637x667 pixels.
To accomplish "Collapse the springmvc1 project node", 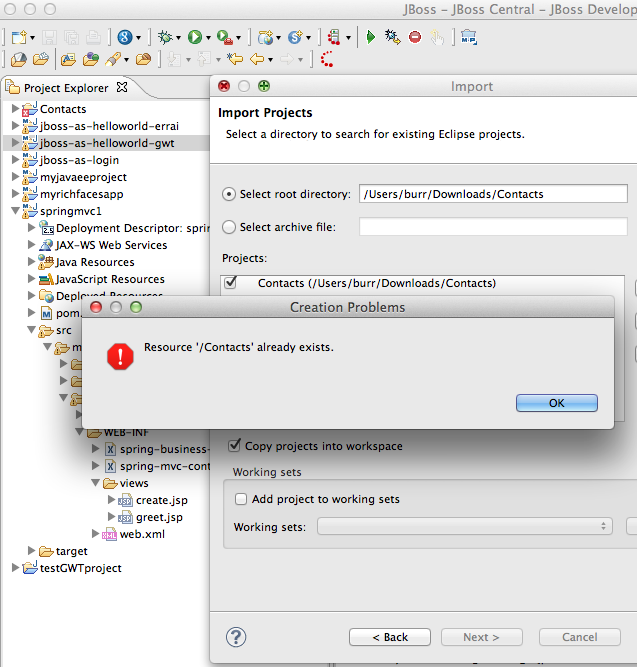I will point(15,211).
